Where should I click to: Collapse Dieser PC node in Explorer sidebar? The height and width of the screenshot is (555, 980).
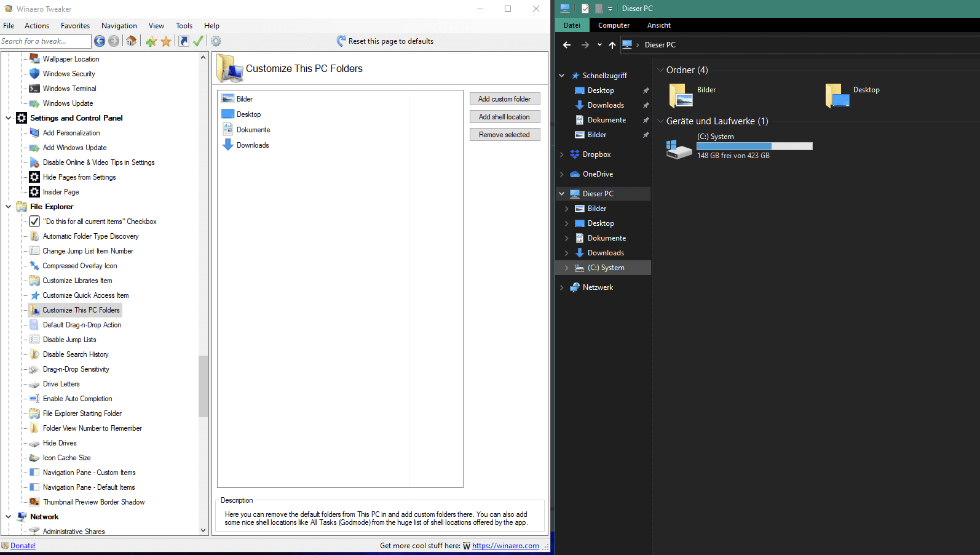click(561, 194)
